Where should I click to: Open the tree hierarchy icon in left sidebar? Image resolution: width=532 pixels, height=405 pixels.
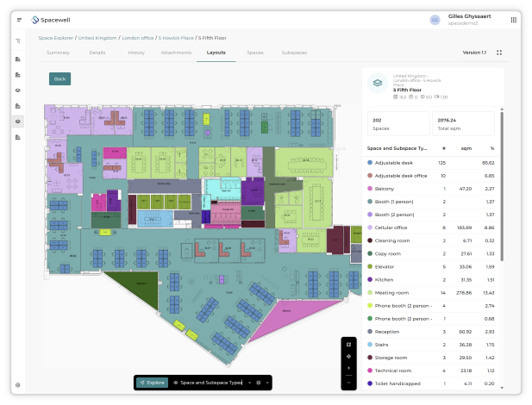pyautogui.click(x=18, y=41)
